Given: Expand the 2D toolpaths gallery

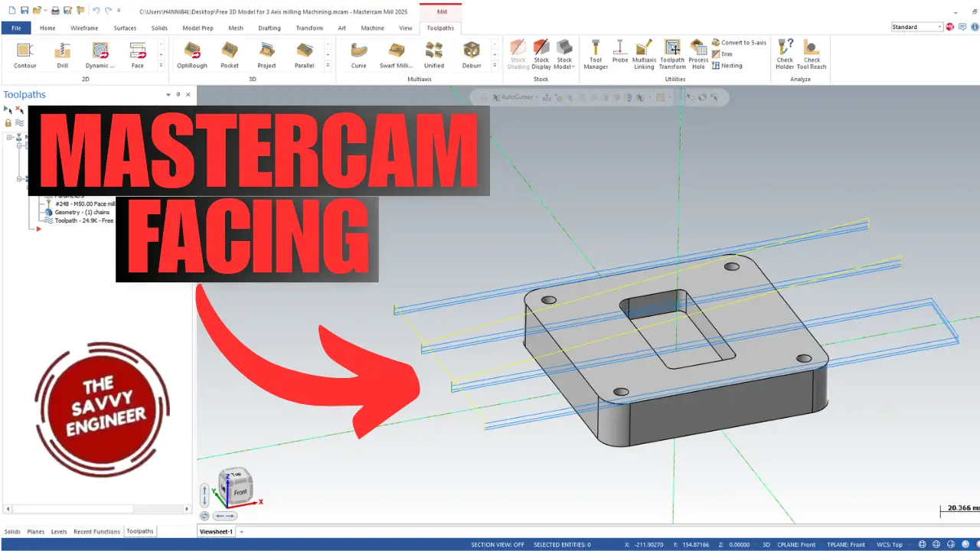Looking at the screenshot, I should (161, 67).
